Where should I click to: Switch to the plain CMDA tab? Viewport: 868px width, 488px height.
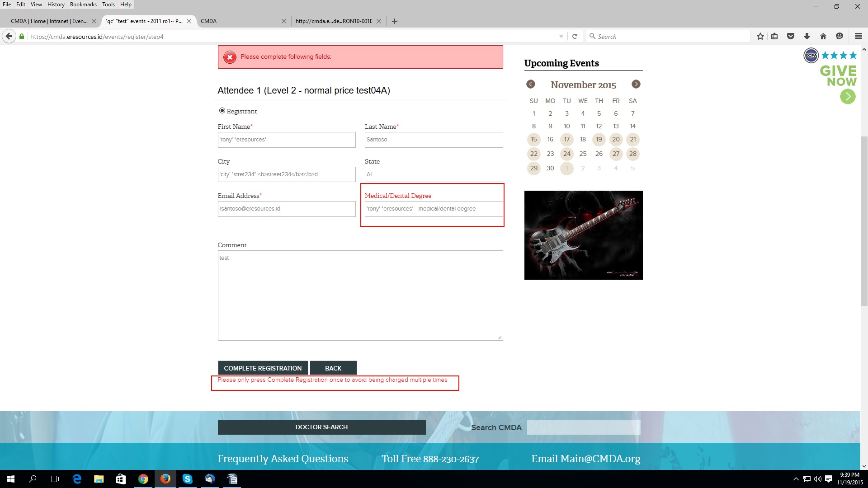coord(240,21)
